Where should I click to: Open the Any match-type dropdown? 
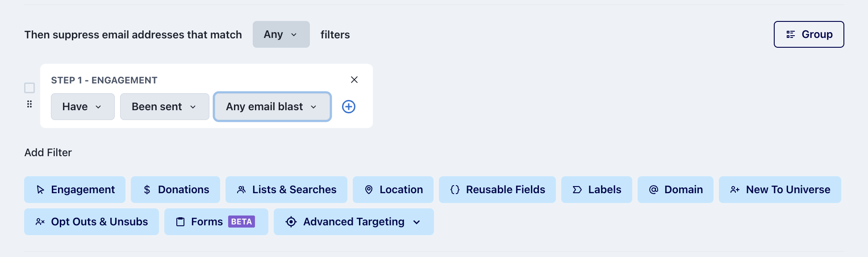(x=281, y=34)
